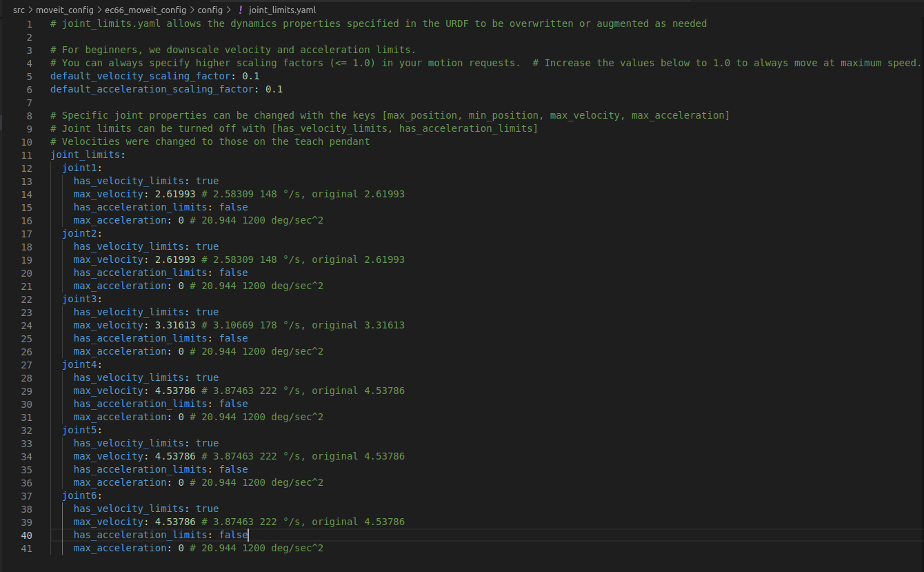
Task: Click line number 1 in the gutter
Action: coord(29,24)
